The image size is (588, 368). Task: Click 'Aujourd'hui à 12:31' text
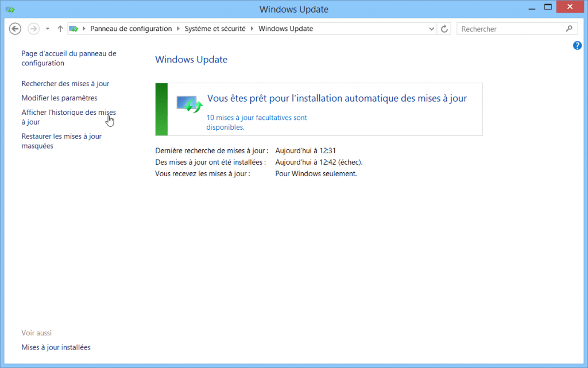[x=305, y=150]
